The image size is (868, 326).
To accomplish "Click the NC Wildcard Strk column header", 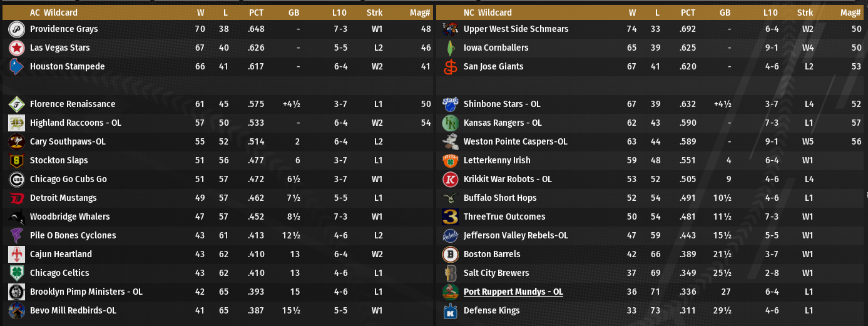I will [805, 12].
